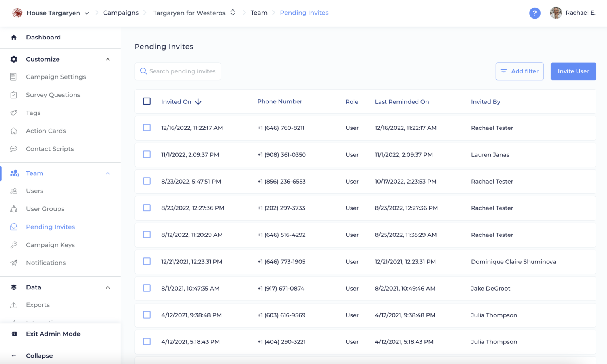
Task: Check the select-all checkbox in table header
Action: tap(147, 101)
